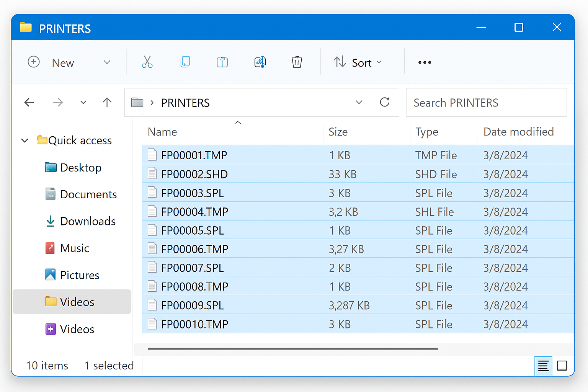Select the Cut icon on the toolbar
Image resolution: width=588 pixels, height=392 pixels.
coord(147,62)
